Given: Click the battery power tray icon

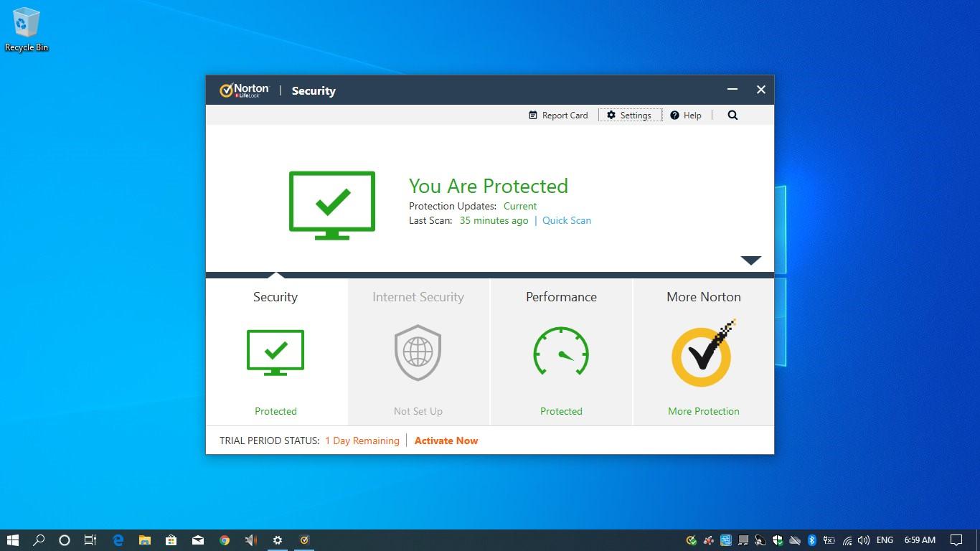Looking at the screenshot, I should tap(829, 540).
